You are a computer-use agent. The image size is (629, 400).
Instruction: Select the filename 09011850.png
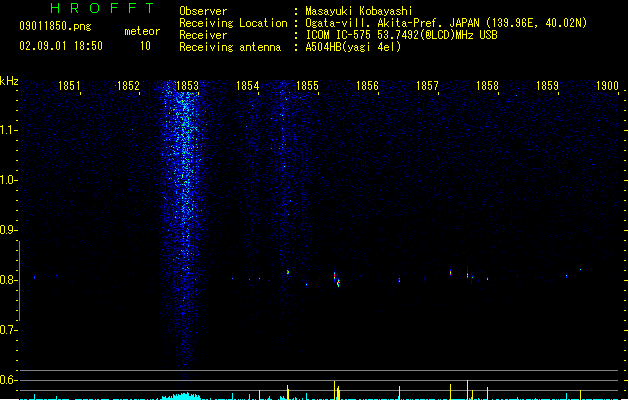point(55,26)
